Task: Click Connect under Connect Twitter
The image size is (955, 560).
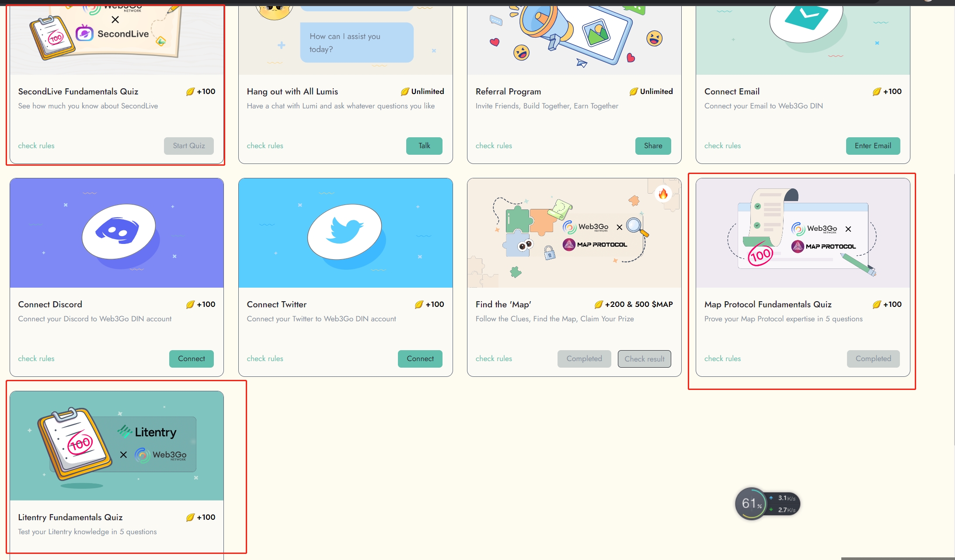Action: coord(420,359)
